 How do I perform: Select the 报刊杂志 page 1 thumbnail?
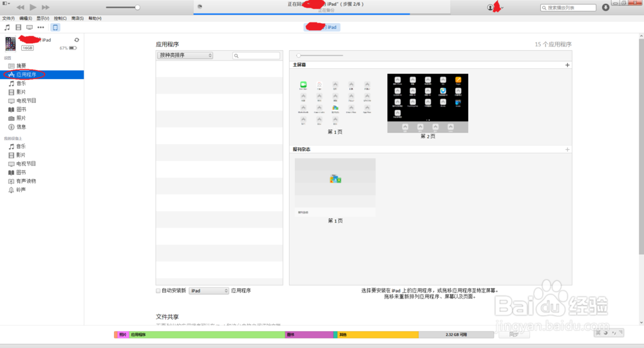(335, 187)
